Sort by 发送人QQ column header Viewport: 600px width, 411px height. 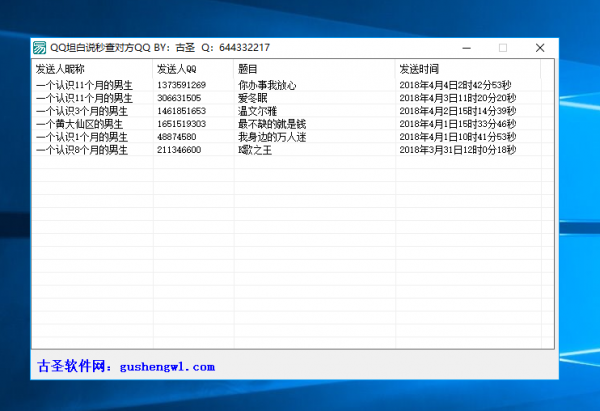point(193,69)
